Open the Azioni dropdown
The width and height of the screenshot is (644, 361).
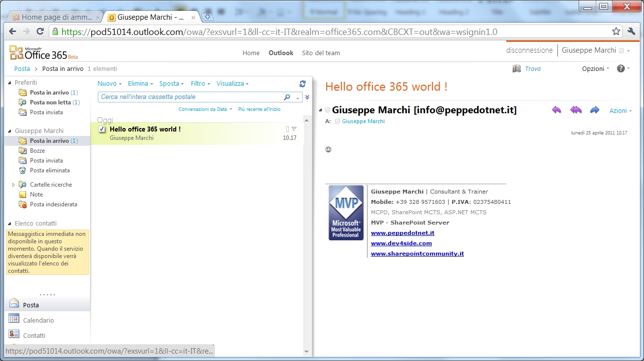pyautogui.click(x=621, y=111)
